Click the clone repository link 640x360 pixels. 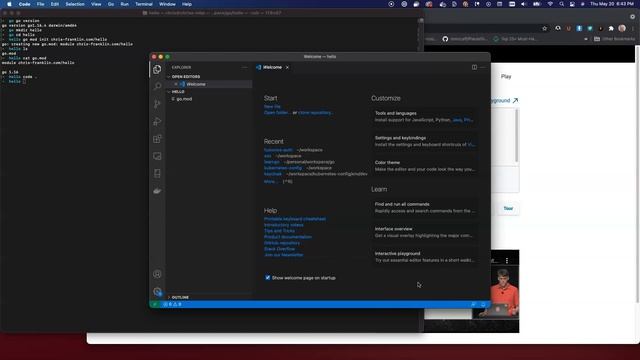316,113
